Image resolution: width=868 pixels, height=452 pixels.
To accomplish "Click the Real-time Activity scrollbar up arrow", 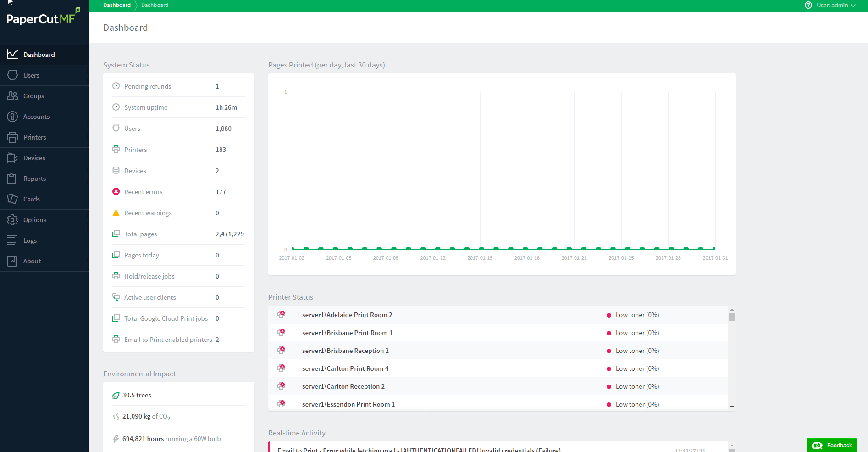I will click(x=732, y=446).
